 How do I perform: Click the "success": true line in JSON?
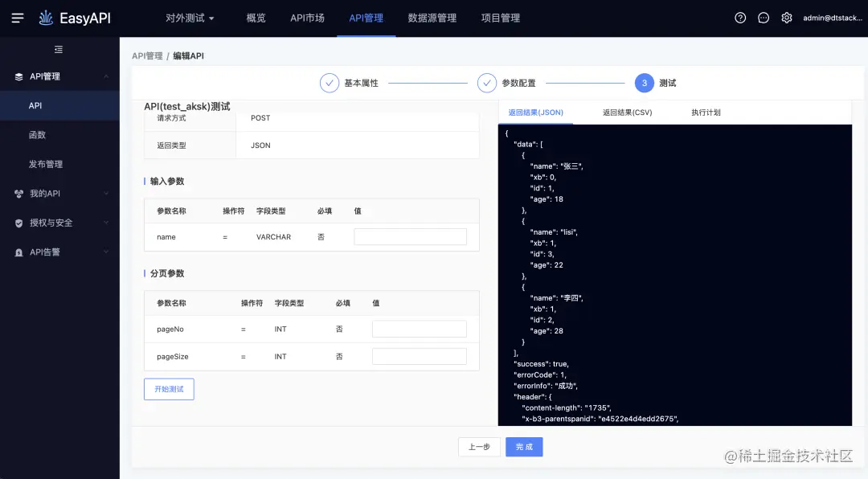pyautogui.click(x=542, y=364)
